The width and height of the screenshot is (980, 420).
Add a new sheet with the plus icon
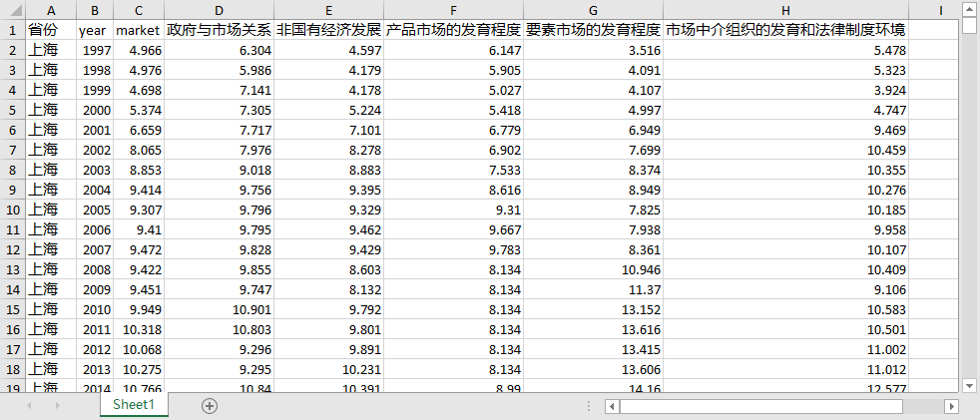coord(210,406)
